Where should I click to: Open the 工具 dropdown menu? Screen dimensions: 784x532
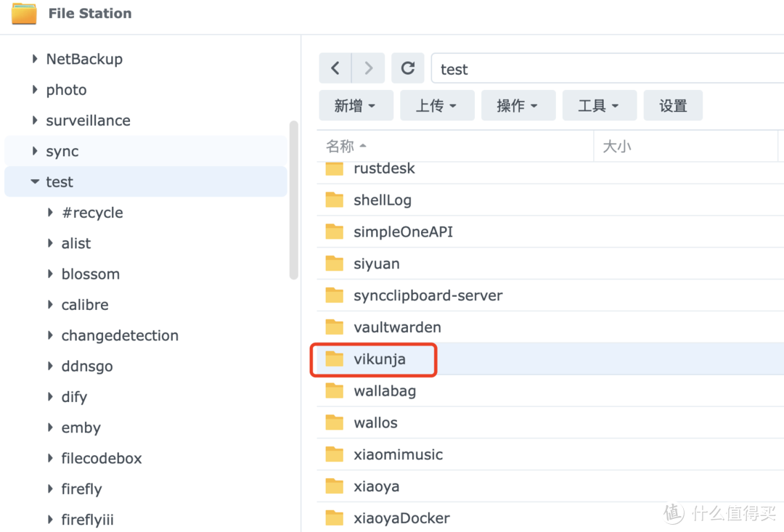tap(599, 106)
